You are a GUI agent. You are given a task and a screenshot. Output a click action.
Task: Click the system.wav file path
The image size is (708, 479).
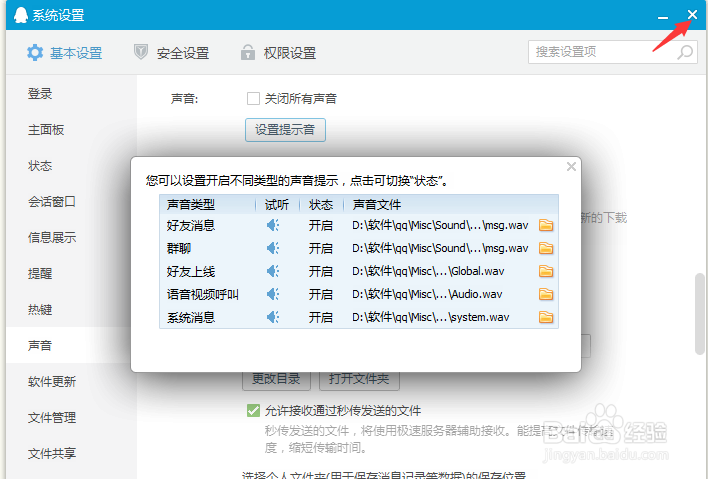[x=430, y=317]
